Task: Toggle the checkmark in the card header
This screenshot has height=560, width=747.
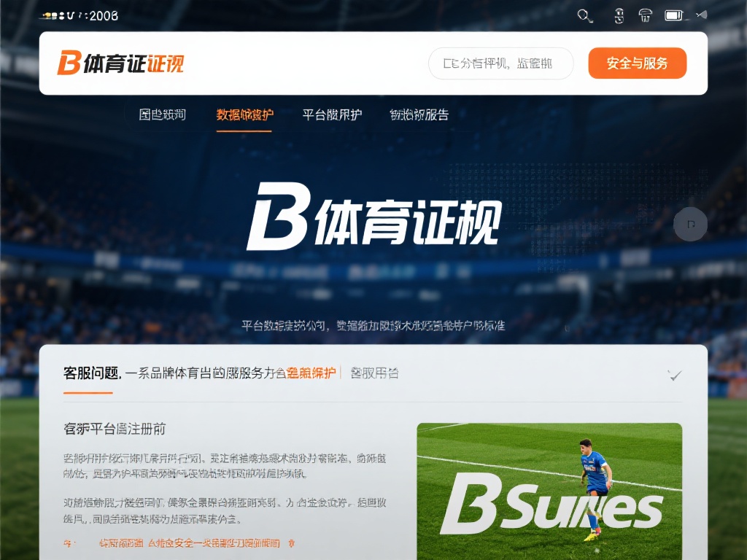Action: point(675,376)
